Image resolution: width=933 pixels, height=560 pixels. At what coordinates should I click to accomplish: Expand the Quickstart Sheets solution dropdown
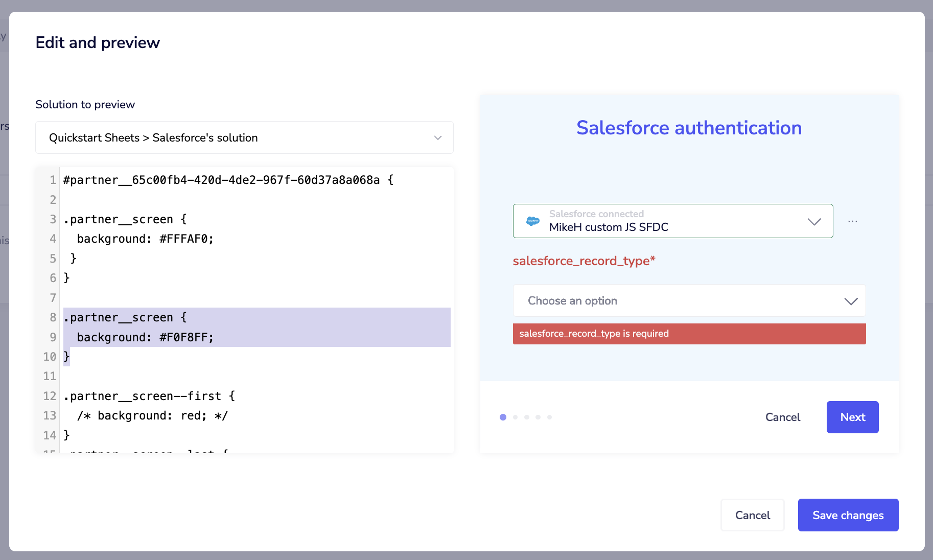coord(244,138)
